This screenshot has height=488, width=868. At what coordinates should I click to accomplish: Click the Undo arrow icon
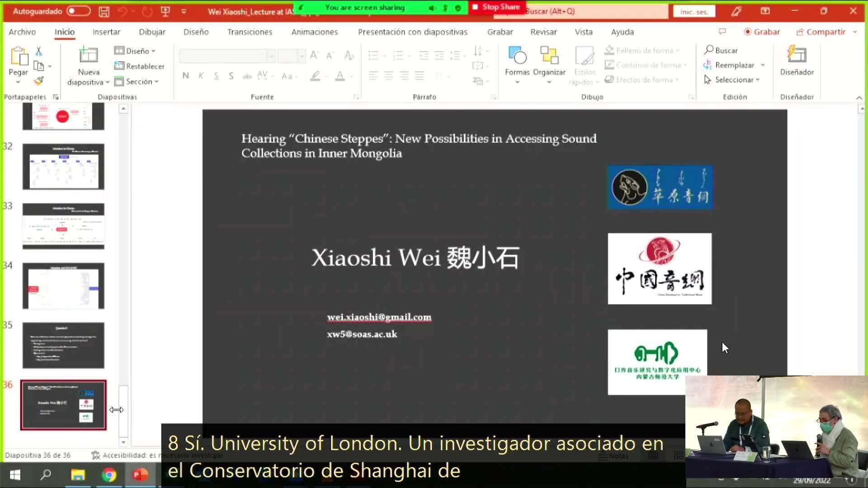[122, 11]
